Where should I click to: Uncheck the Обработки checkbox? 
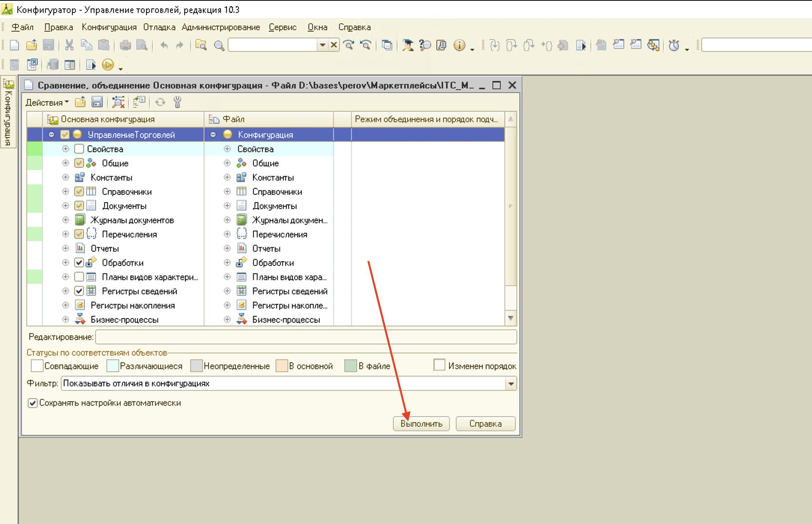(x=79, y=263)
